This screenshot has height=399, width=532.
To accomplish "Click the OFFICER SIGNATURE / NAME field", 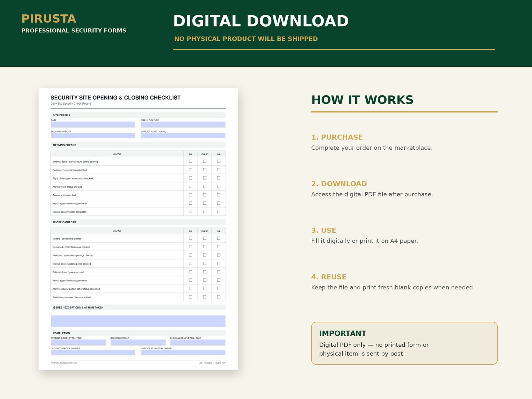I will (x=183, y=353).
